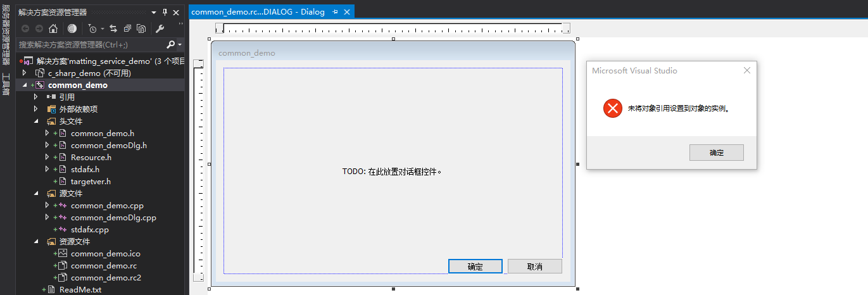Click the Show All Files icon

[141, 28]
